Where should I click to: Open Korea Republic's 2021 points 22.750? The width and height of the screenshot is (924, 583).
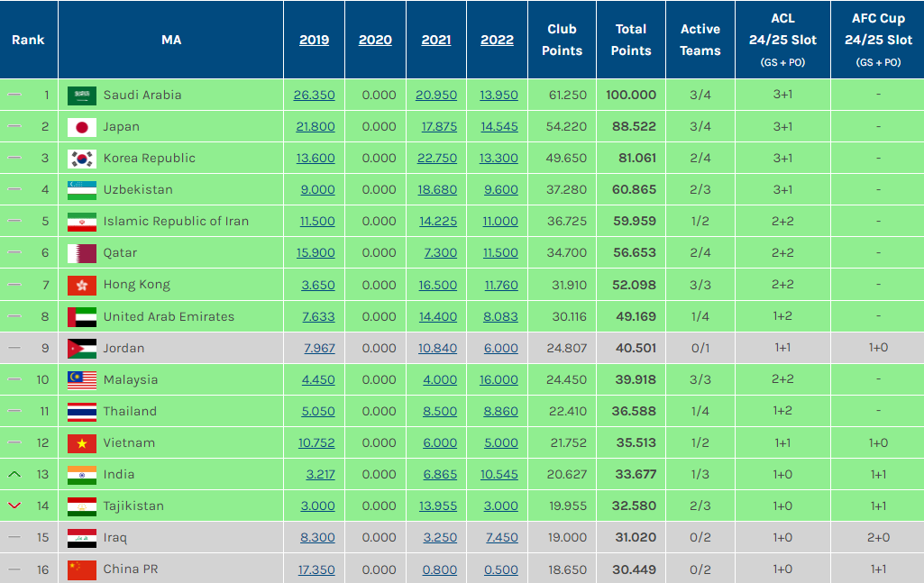click(x=437, y=159)
